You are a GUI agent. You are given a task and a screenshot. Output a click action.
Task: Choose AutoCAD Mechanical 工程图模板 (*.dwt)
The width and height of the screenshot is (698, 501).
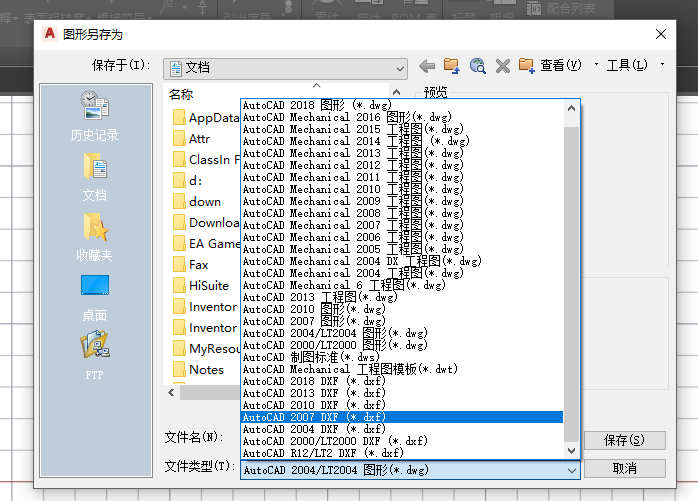click(402, 370)
